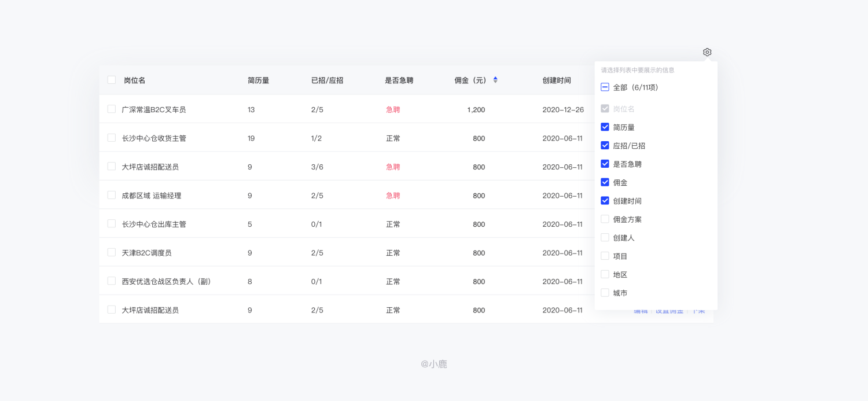The height and width of the screenshot is (401, 868).
Task: Click 急聘 status in 广深常温B2C叉车员 row
Action: click(393, 109)
